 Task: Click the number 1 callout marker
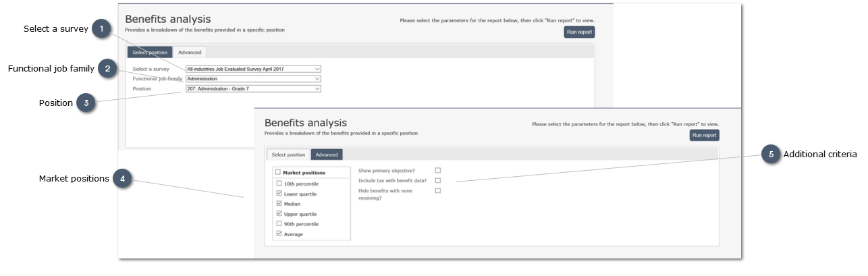point(101,29)
